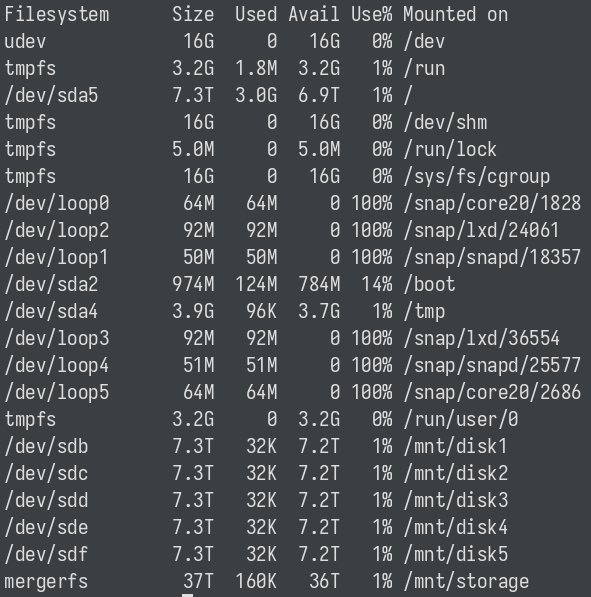
Task: Click the udev filesystem entry
Action: (25, 41)
